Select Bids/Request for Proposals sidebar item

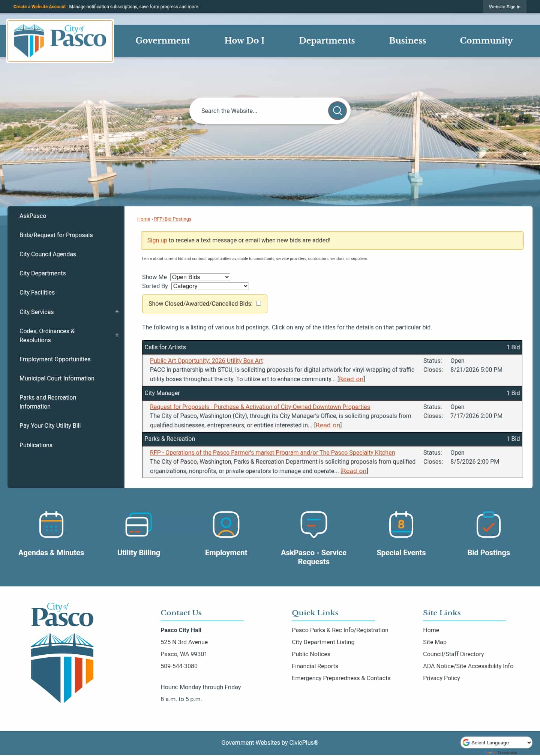(x=56, y=235)
